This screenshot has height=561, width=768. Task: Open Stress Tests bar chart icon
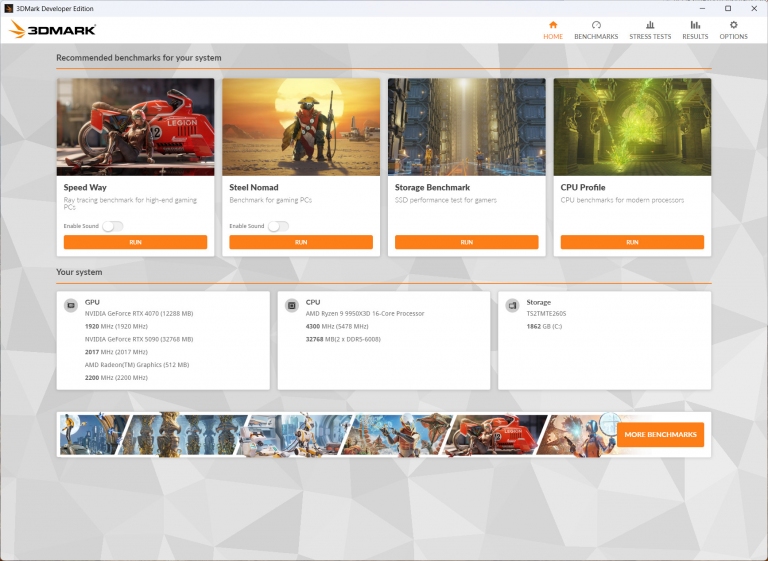650,25
